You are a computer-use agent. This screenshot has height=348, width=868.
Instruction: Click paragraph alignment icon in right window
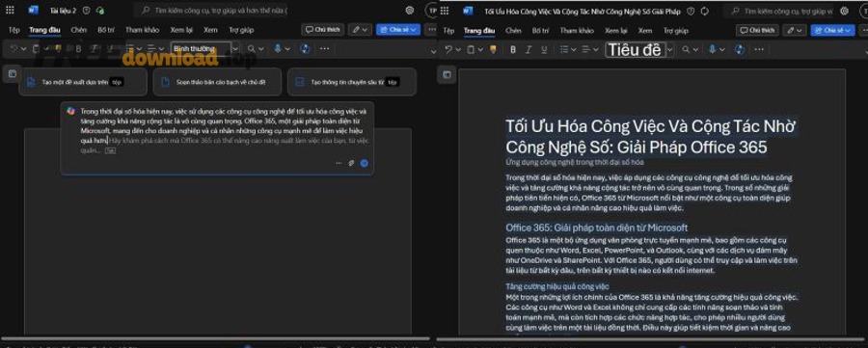pos(585,49)
